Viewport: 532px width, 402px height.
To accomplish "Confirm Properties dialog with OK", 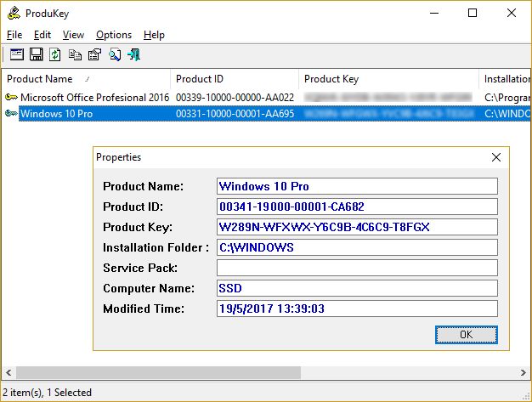I will pos(467,335).
